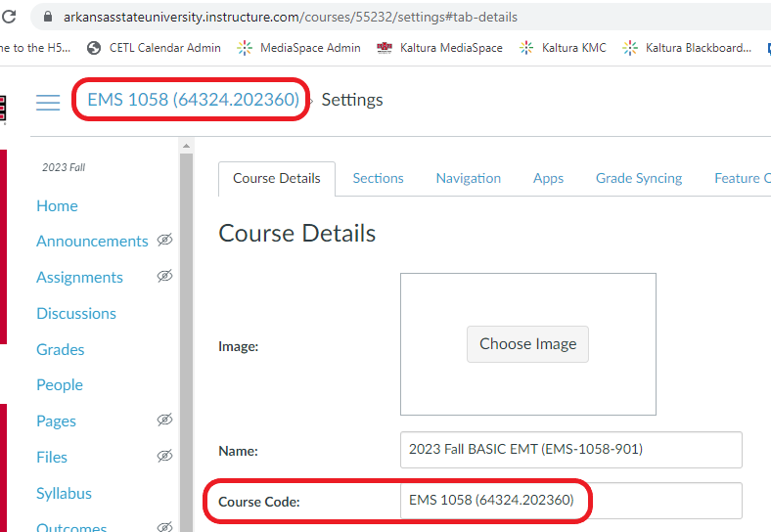Image resolution: width=771 pixels, height=532 pixels.
Task: Click the Kaltura MediaSpace bookmark favicon
Action: [385, 47]
